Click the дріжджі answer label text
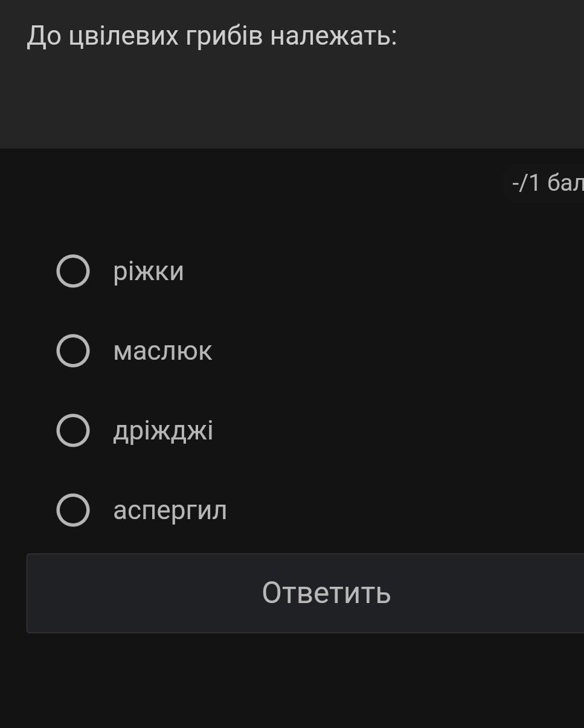 click(x=163, y=431)
